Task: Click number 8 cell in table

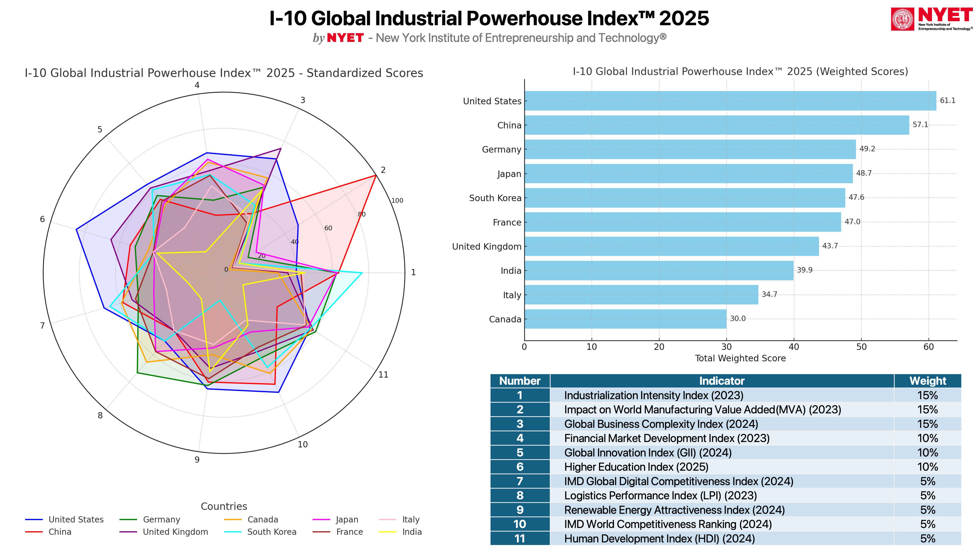Action: (x=520, y=495)
